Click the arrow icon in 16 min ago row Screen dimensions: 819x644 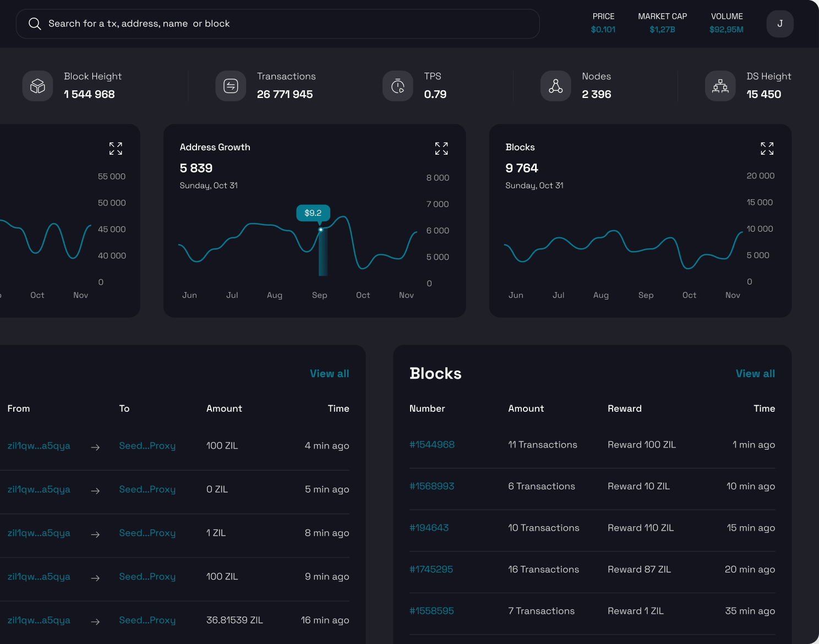95,622
